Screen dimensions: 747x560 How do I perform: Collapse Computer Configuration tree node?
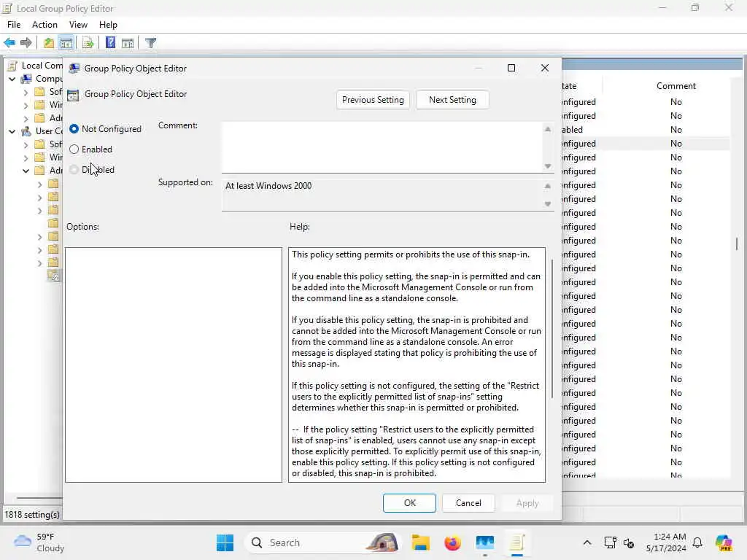(x=12, y=79)
